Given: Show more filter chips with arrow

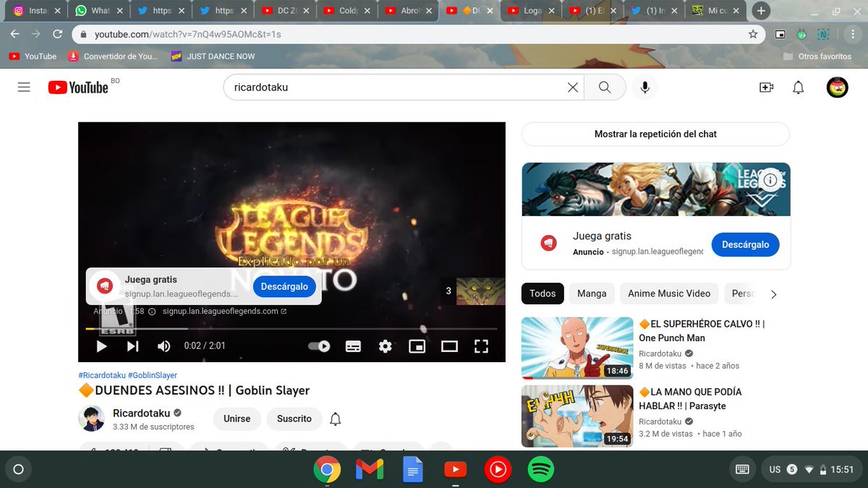Looking at the screenshot, I should (x=773, y=294).
